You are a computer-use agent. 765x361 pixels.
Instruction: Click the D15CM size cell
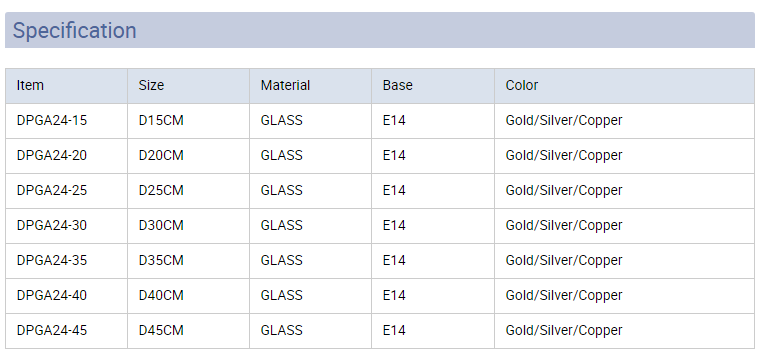(x=188, y=120)
